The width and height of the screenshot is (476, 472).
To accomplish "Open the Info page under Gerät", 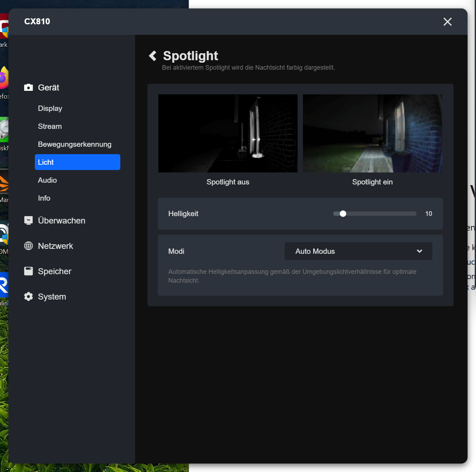I will (44, 198).
